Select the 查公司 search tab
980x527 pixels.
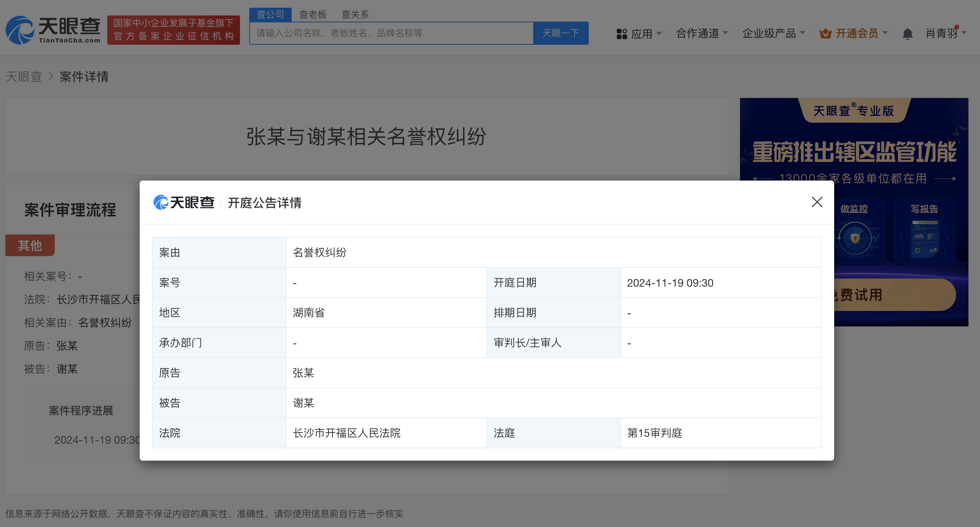(270, 15)
